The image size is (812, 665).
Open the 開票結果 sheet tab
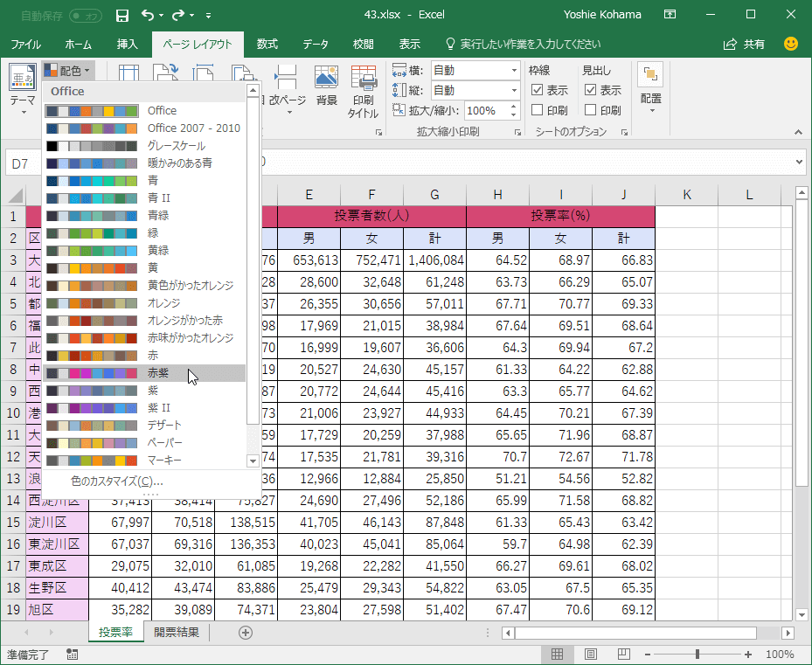click(x=176, y=633)
